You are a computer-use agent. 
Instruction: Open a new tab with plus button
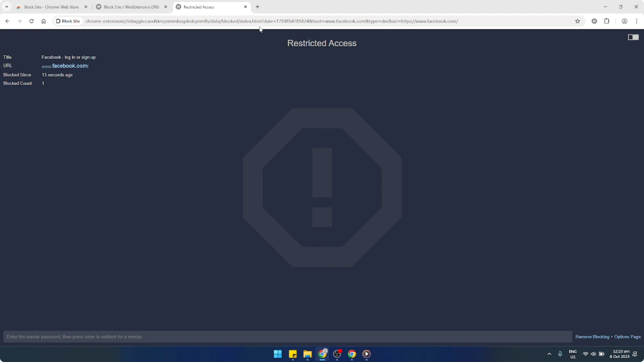(x=257, y=7)
